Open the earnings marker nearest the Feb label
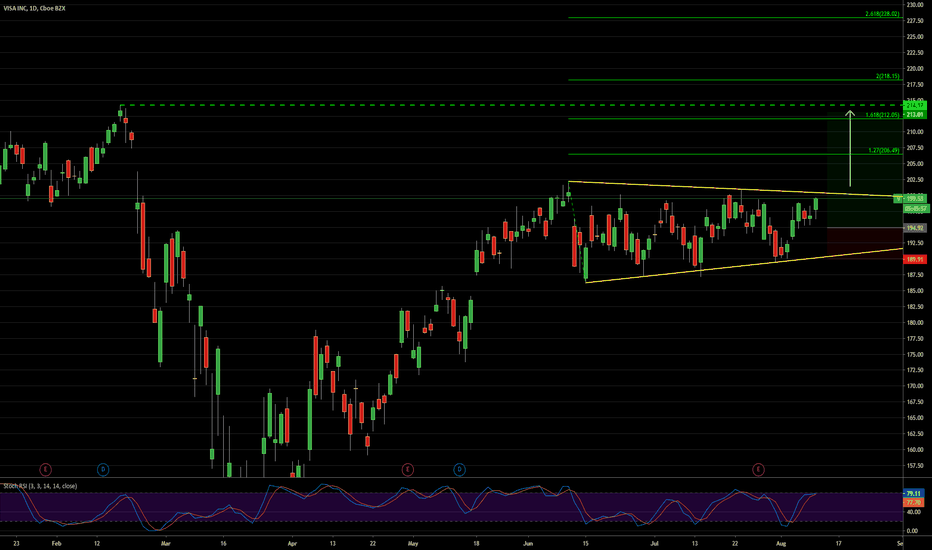This screenshot has width=932, height=550. pos(45,470)
